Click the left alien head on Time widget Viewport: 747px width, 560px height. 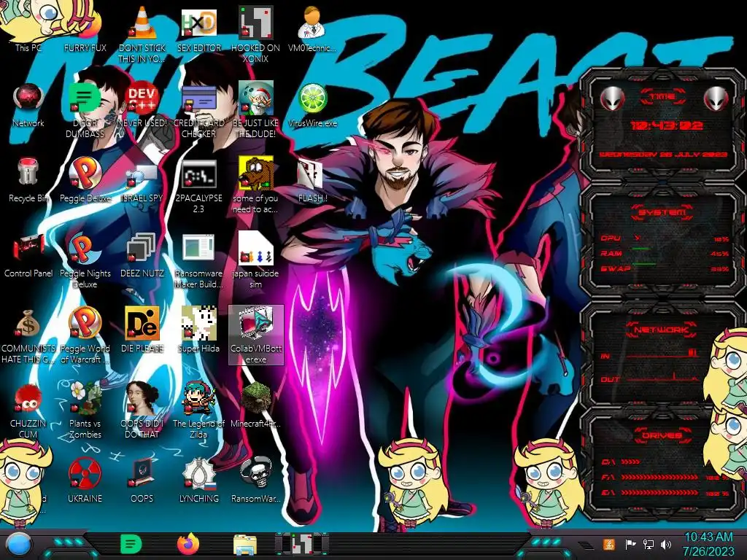point(612,99)
